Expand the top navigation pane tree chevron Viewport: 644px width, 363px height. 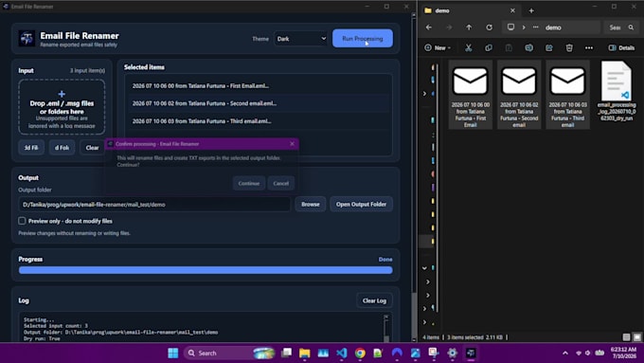point(424,94)
